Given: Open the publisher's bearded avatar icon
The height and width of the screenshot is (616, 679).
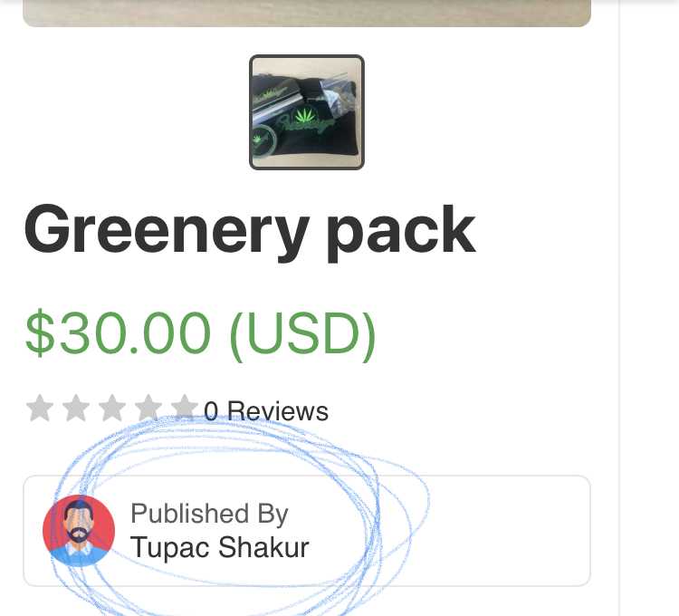Looking at the screenshot, I should pyautogui.click(x=79, y=531).
